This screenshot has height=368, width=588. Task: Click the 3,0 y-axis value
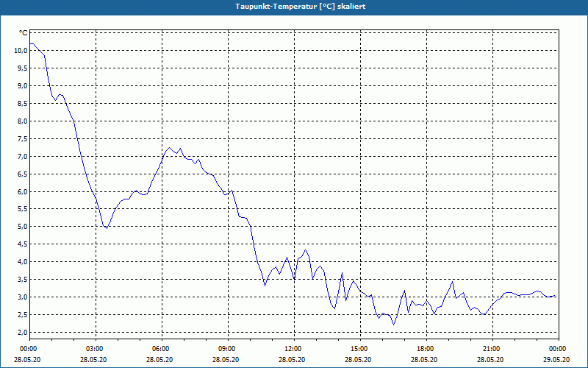[22, 297]
